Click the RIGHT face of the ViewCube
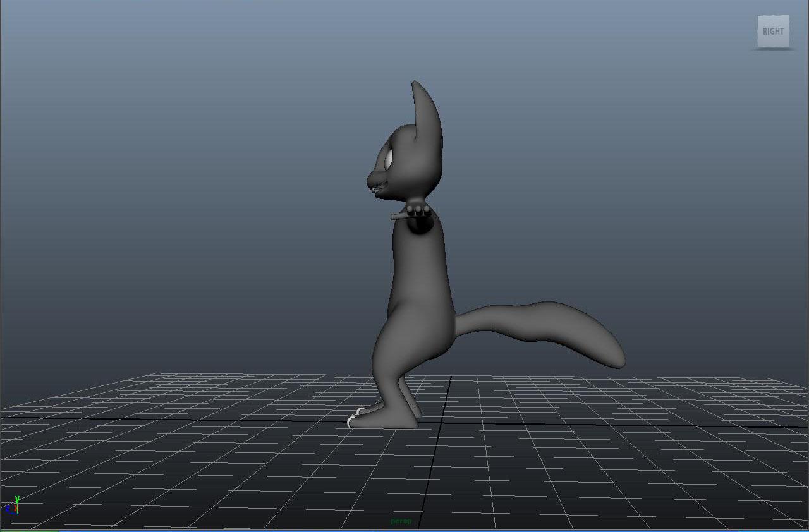809x532 pixels. click(773, 32)
